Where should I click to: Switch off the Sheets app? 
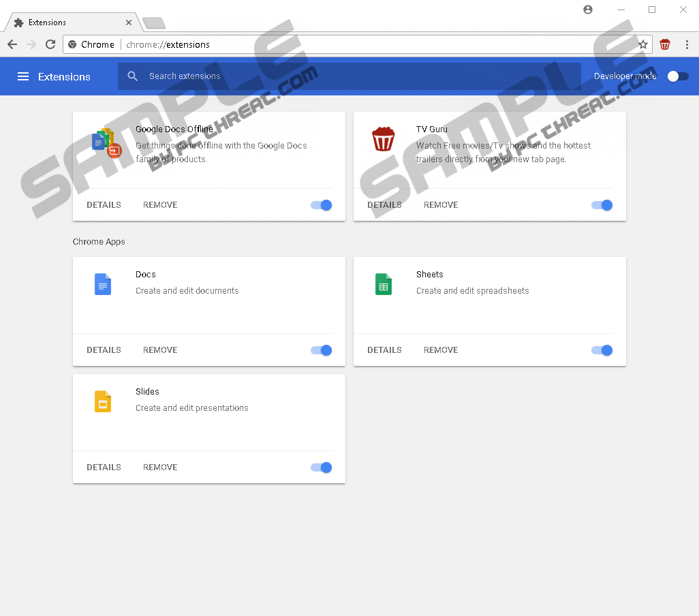[x=602, y=350]
